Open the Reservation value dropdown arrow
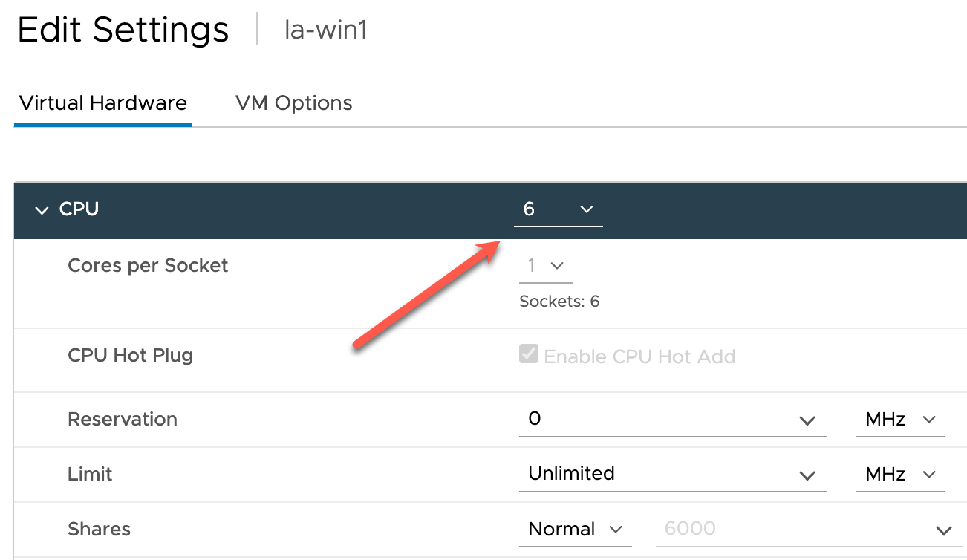The image size is (967, 560). 807,420
